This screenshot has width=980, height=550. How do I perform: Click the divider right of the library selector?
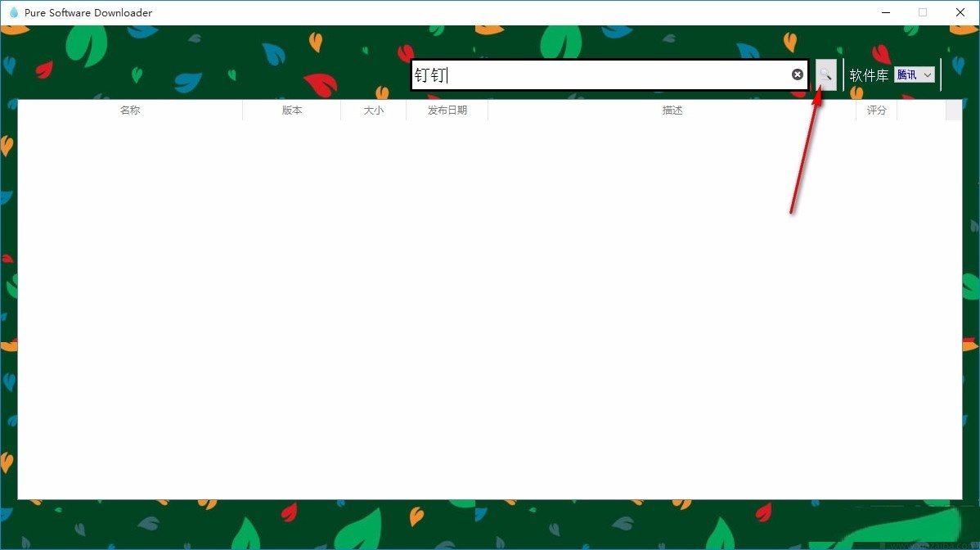(x=942, y=74)
